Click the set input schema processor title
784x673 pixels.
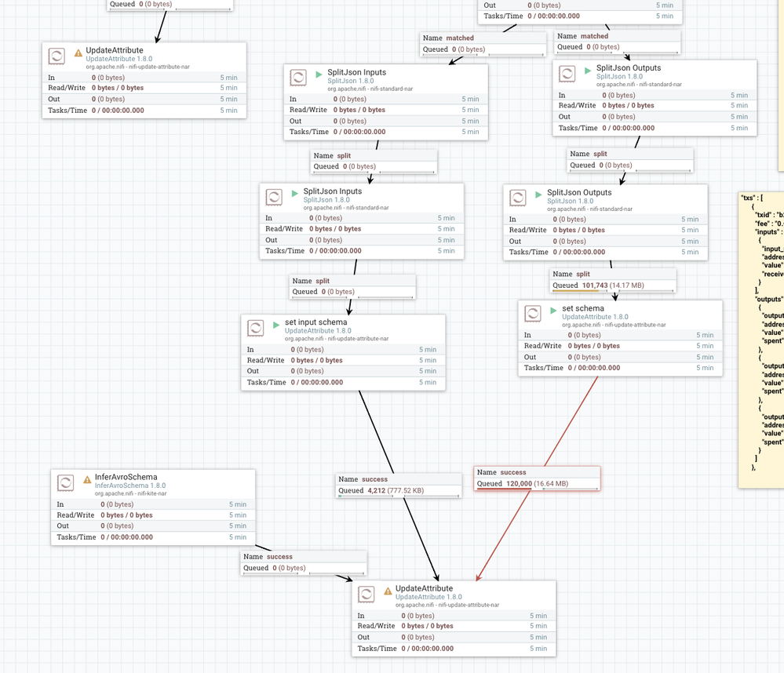[316, 322]
